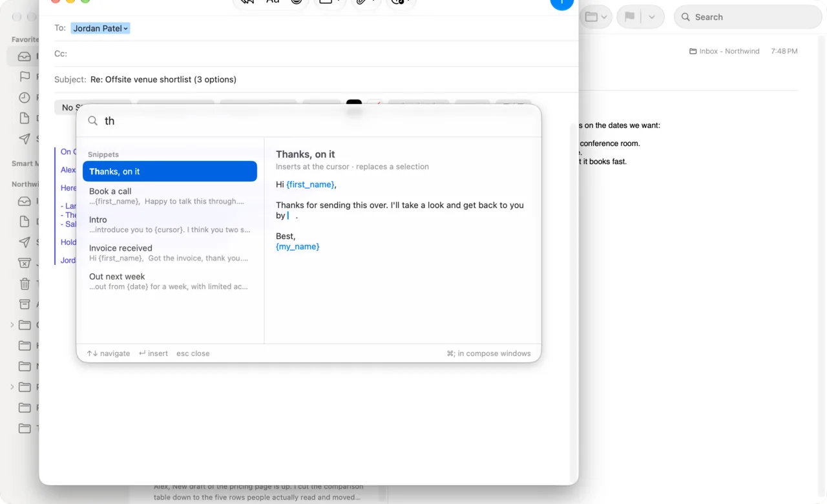Image resolution: width=827 pixels, height=504 pixels.
Task: Open the dropdown arrow next to the Flag button
Action: 652,17
